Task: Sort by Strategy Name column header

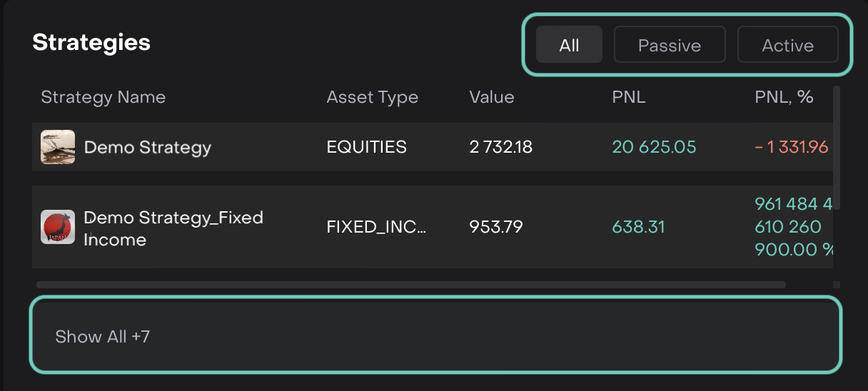Action: (104, 97)
